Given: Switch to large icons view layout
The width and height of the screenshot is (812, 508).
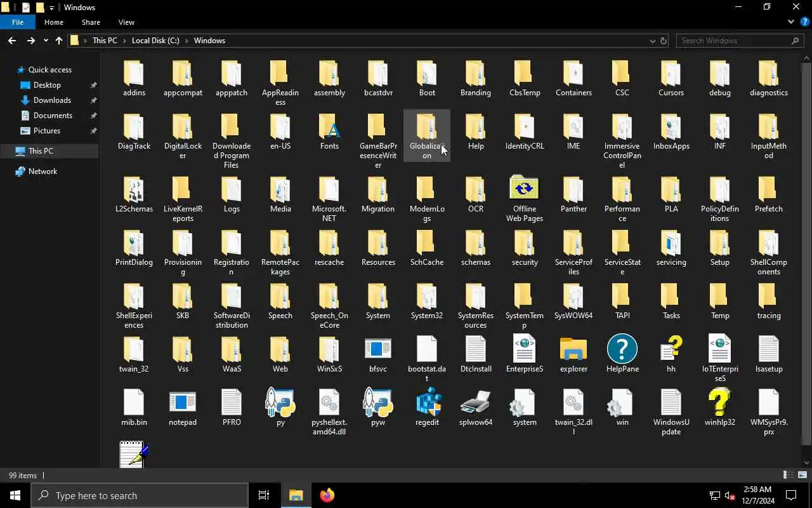Looking at the screenshot, I should pyautogui.click(x=802, y=475).
